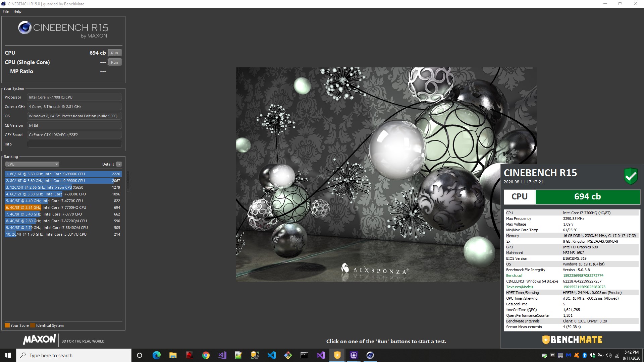The height and width of the screenshot is (362, 644).
Task: Open Notepad++ from the taskbar
Action: (x=238, y=355)
